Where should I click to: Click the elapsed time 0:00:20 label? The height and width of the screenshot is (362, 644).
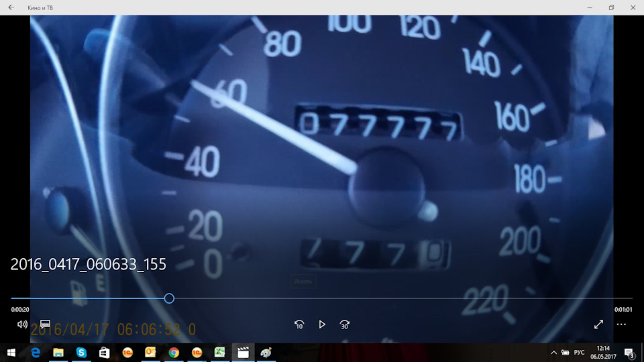[20, 310]
